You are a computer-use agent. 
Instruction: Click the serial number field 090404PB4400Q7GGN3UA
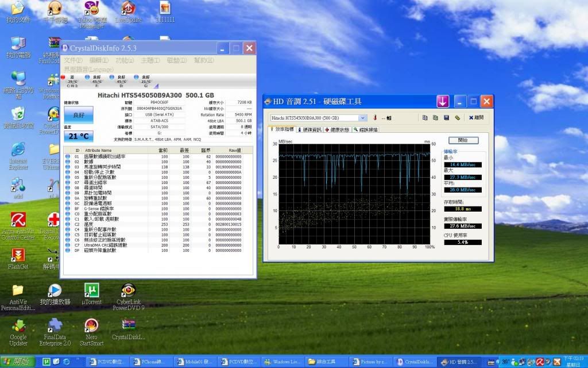(x=160, y=109)
